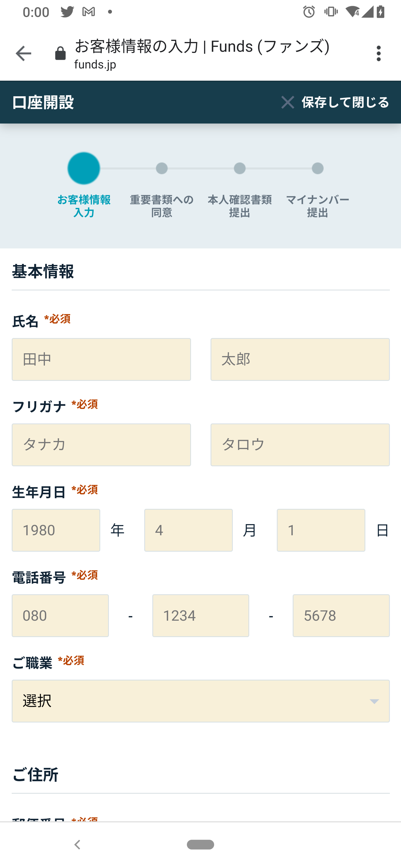Focus the first name field 太郎

click(x=300, y=359)
